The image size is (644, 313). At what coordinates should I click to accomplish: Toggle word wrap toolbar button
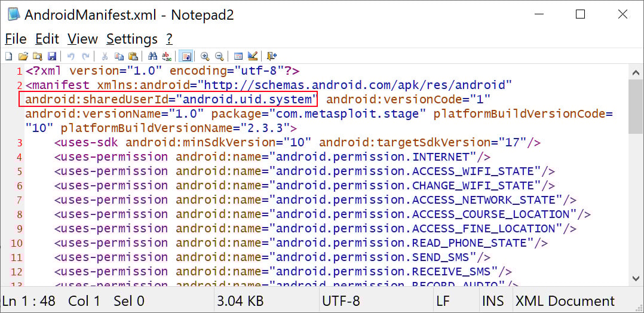[186, 56]
